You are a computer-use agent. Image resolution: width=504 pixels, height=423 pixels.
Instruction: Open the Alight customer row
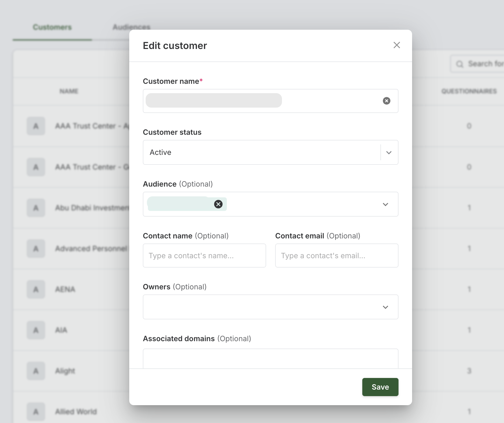click(65, 371)
